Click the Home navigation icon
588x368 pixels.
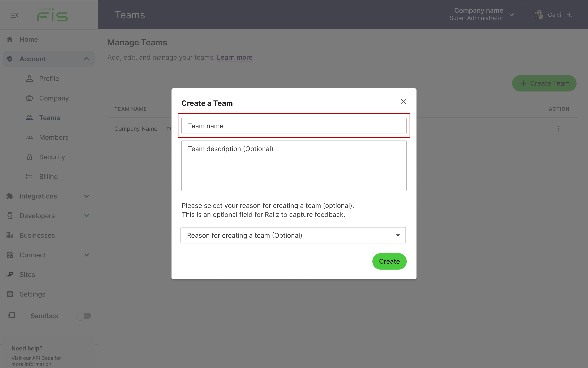click(11, 39)
